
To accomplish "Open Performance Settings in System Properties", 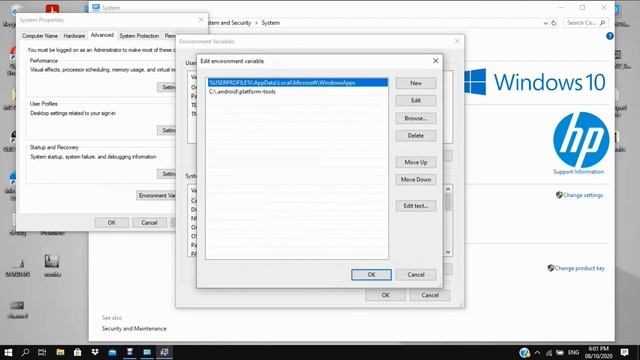I will (x=167, y=87).
